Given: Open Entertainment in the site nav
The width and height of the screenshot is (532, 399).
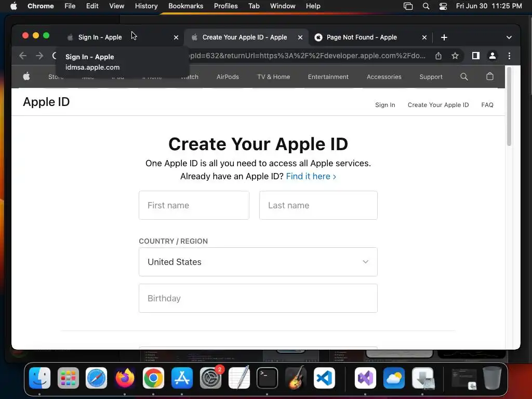Looking at the screenshot, I should coord(328,77).
